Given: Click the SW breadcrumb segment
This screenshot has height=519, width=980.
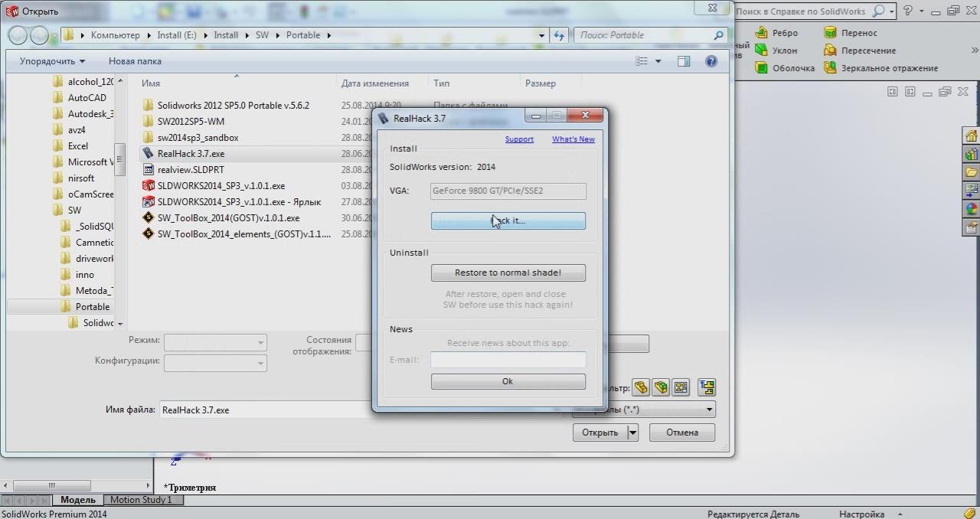Looking at the screenshot, I should (262, 35).
